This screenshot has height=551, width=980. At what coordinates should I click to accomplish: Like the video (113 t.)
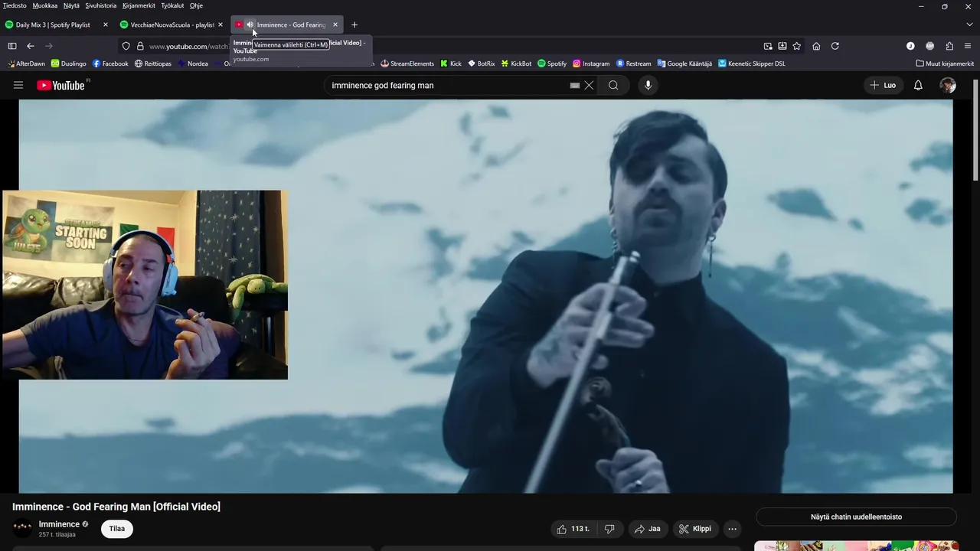[573, 529]
